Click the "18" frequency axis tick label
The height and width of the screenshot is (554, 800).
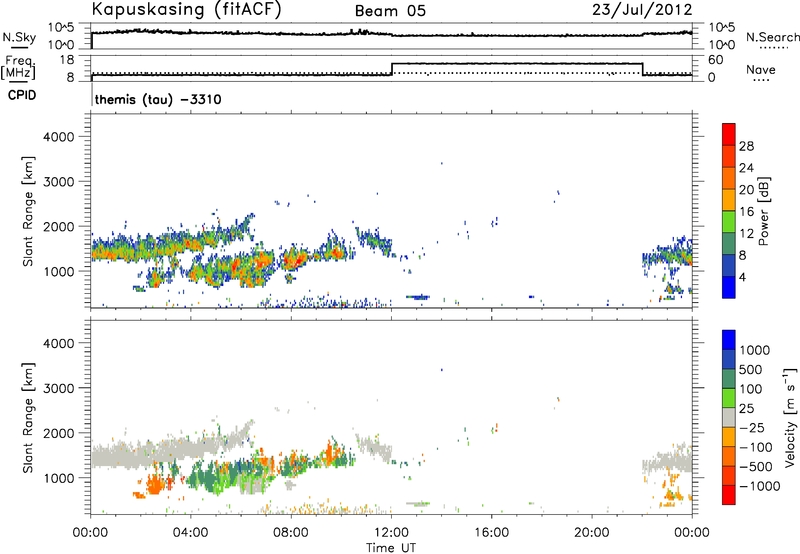(x=66, y=60)
